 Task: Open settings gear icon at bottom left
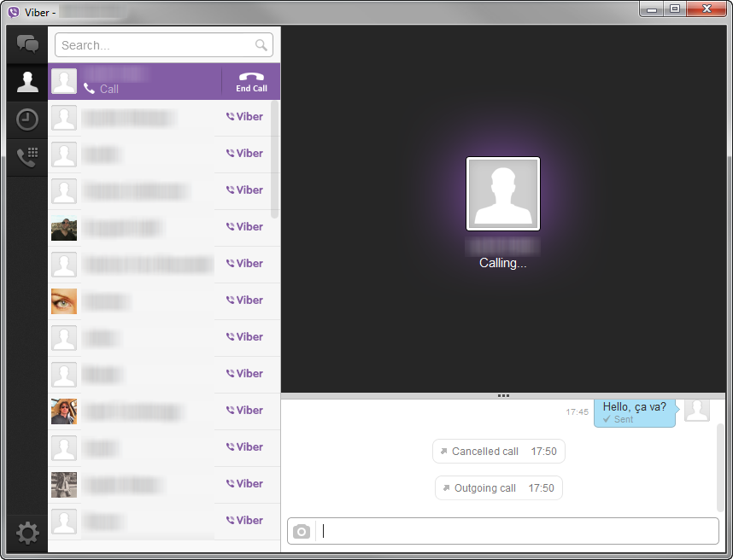pyautogui.click(x=27, y=534)
